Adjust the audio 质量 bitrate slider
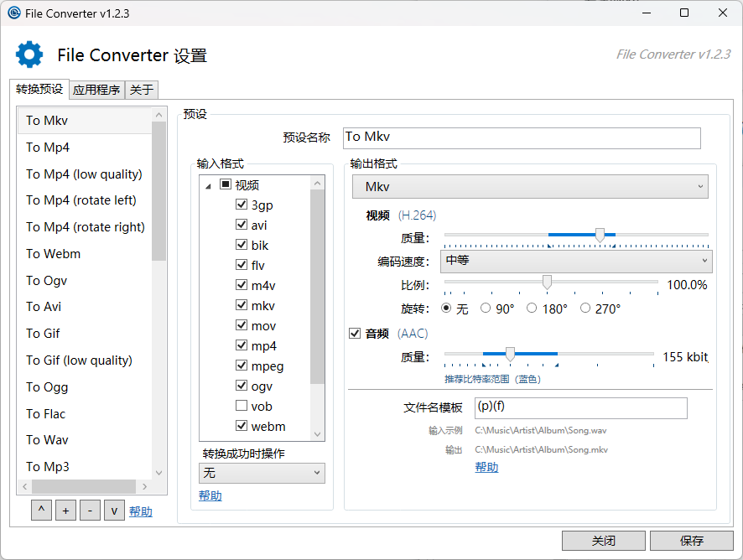Viewport: 743px width, 560px height. 510,354
